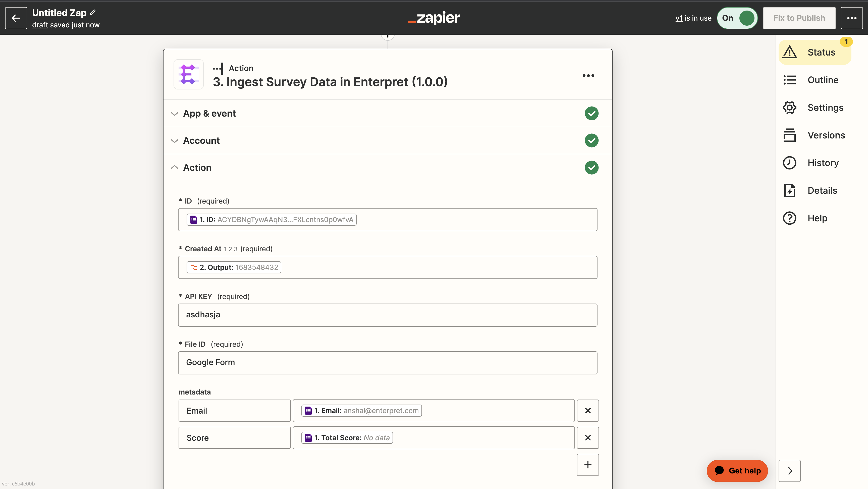This screenshot has height=489, width=868.
Task: Click the Enterpret app logo
Action: [x=188, y=74]
